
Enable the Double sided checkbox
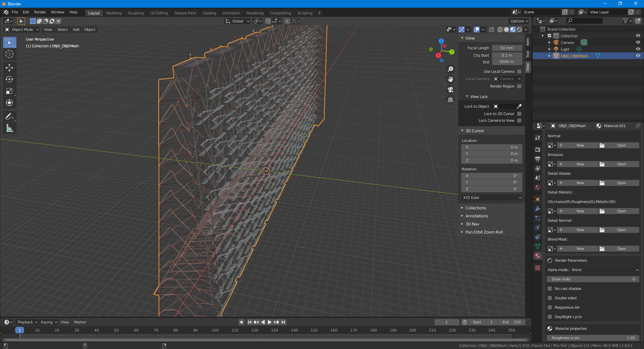[550, 298]
